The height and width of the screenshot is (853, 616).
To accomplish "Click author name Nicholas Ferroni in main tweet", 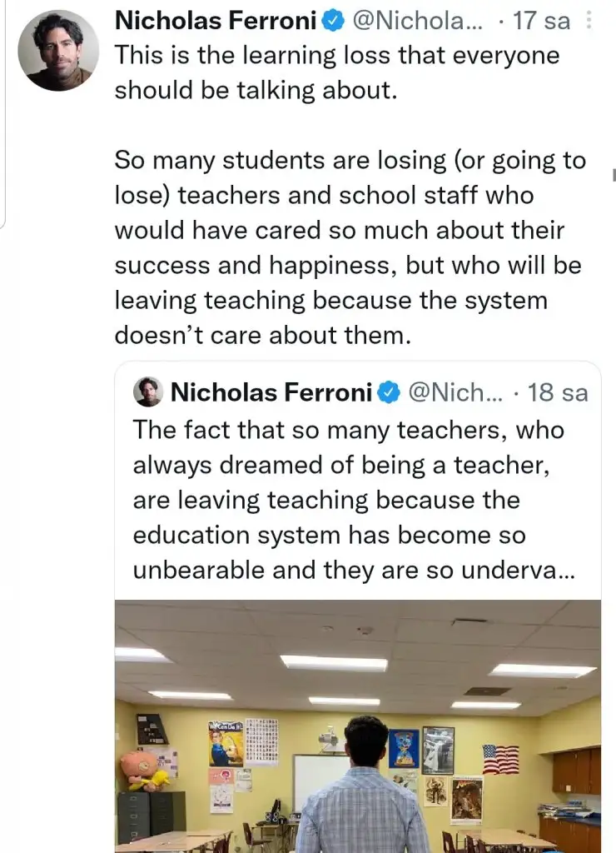I will [216, 21].
